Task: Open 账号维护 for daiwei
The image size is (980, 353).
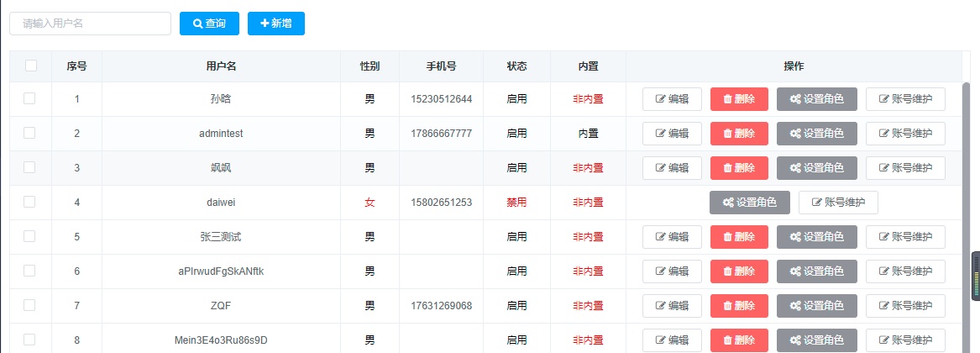Action: pos(838,203)
